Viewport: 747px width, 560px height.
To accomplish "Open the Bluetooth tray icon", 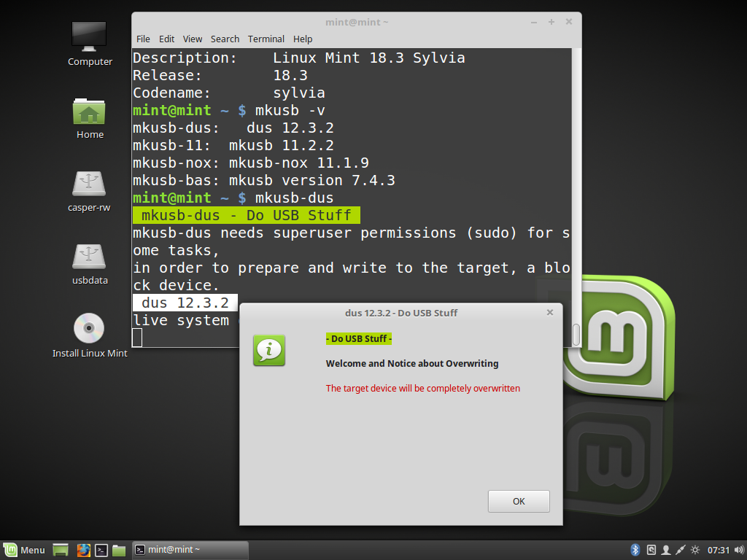I will (635, 550).
